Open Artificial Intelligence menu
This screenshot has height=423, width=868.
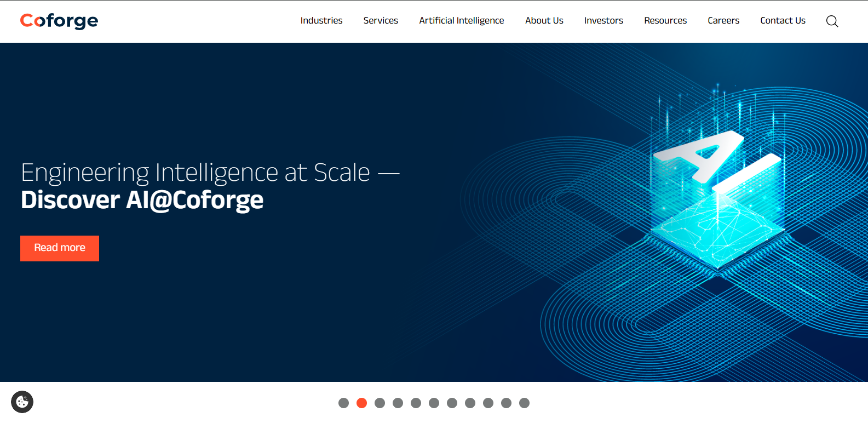462,20
